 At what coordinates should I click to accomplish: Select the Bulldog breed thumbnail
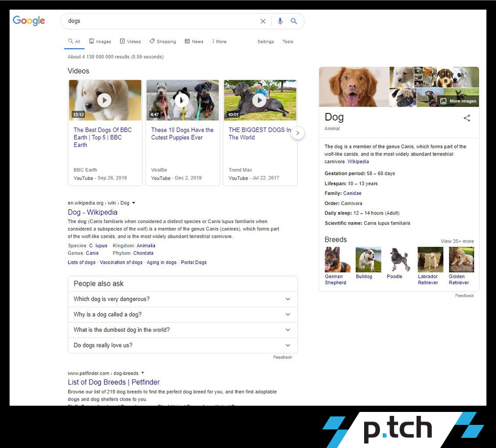[x=369, y=260]
